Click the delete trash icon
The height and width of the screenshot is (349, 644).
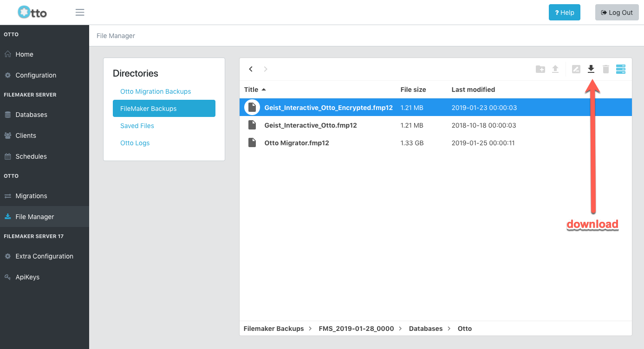[606, 69]
